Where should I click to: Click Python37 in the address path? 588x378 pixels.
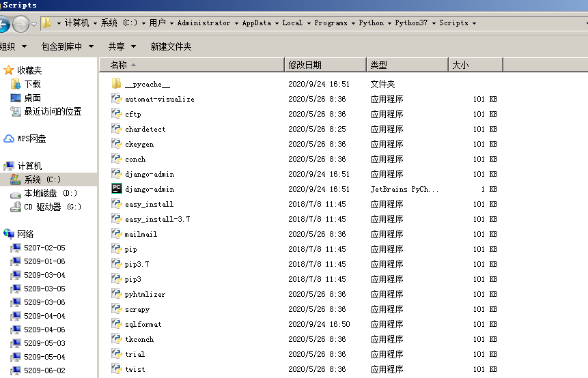(411, 23)
